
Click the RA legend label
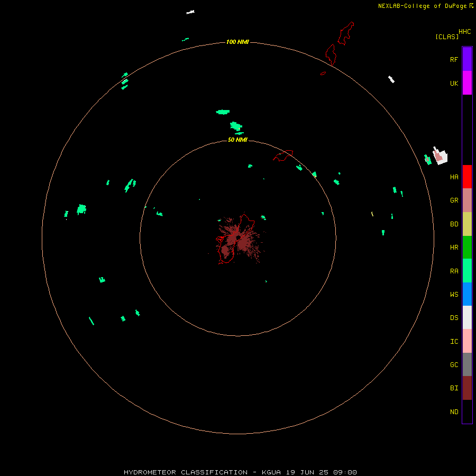coord(454,271)
